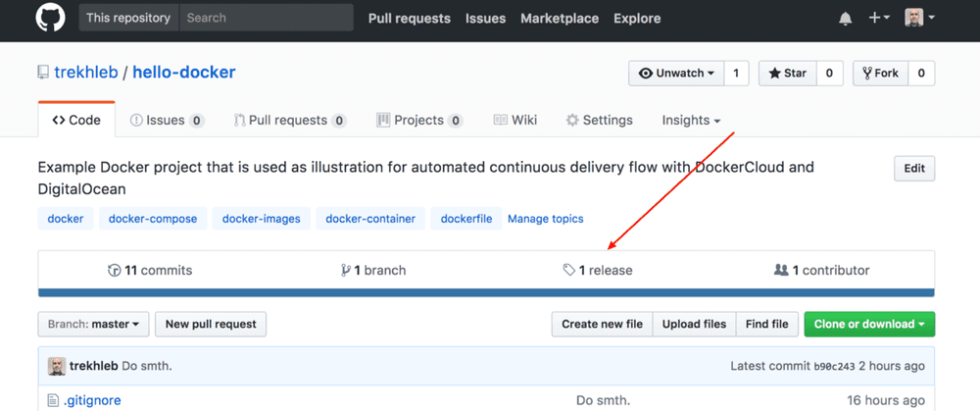This screenshot has height=411, width=980.
Task: Open the Branch: master selector
Action: click(x=93, y=324)
